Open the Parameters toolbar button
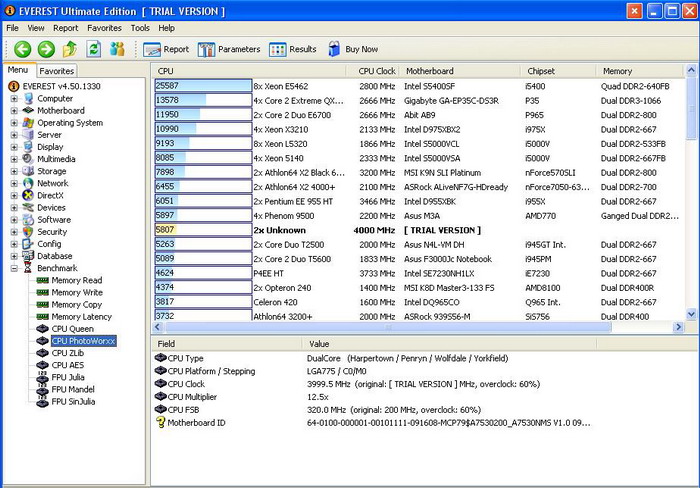This screenshot has height=488, width=700. click(229, 49)
